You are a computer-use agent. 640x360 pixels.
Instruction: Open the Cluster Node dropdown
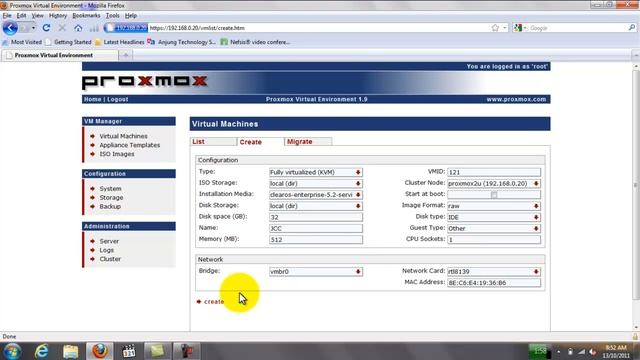coord(494,183)
